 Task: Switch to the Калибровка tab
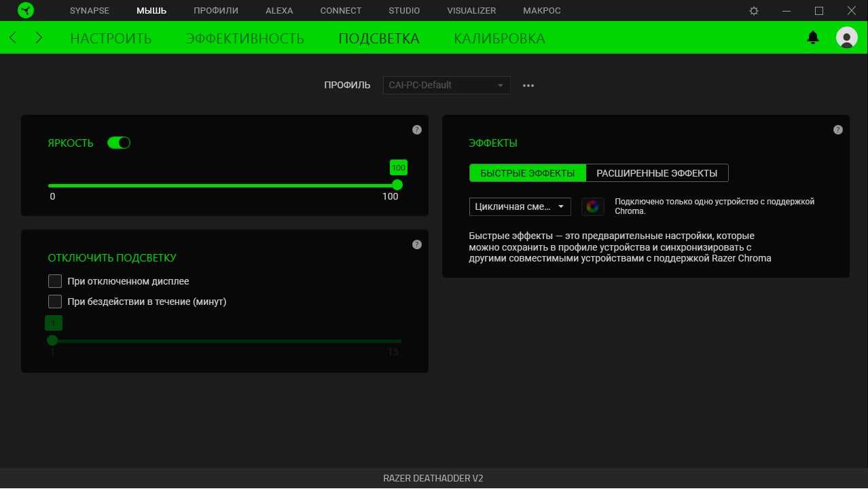499,38
